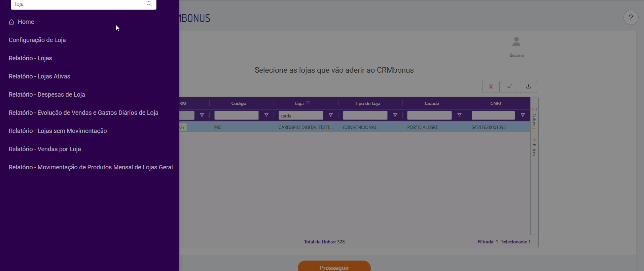The height and width of the screenshot is (271, 644).
Task: Sort by the Codigo column header
Action: [239, 103]
